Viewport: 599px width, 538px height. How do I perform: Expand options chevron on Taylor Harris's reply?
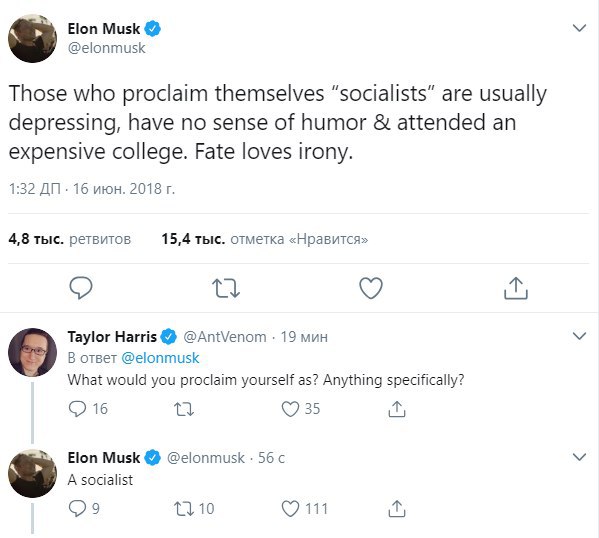[x=580, y=336]
